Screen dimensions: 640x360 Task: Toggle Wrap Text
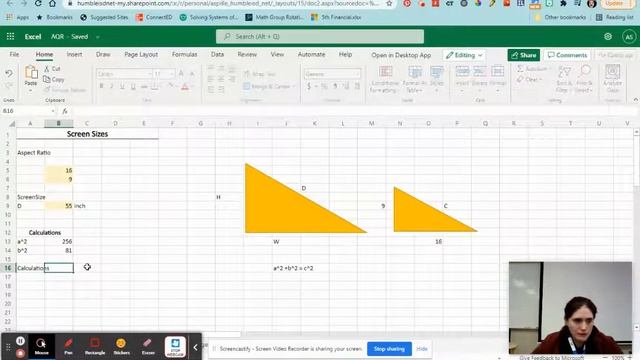pos(260,74)
